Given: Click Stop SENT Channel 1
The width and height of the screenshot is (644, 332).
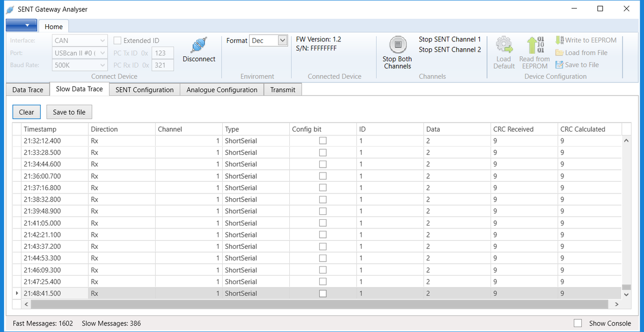Looking at the screenshot, I should pyautogui.click(x=450, y=40).
